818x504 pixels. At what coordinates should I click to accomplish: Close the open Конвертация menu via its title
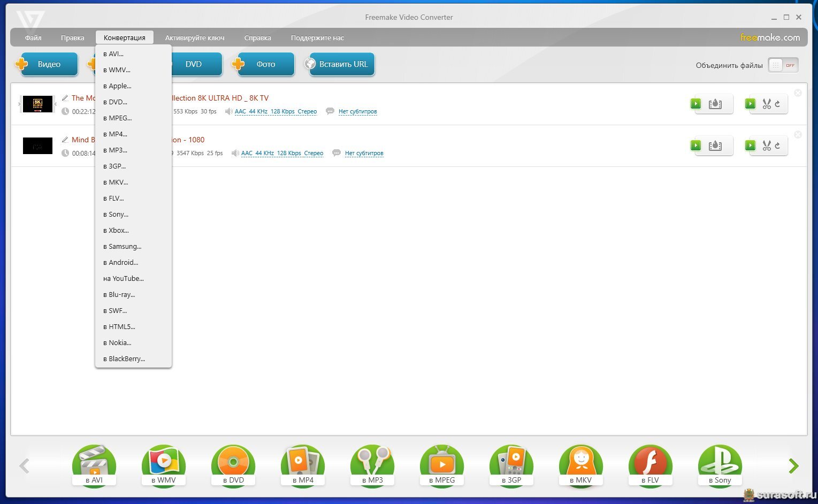pyautogui.click(x=125, y=37)
